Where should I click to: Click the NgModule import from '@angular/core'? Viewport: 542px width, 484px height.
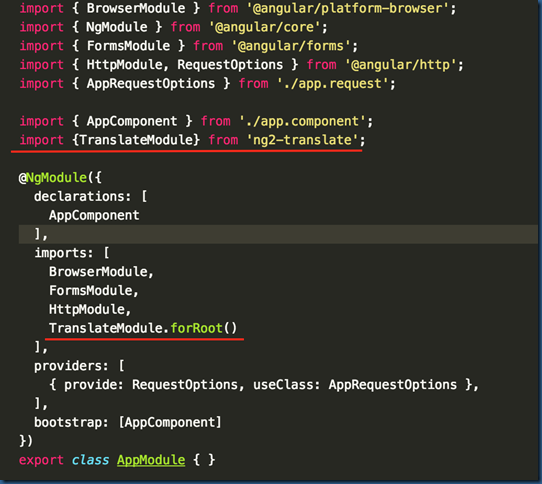point(173,27)
